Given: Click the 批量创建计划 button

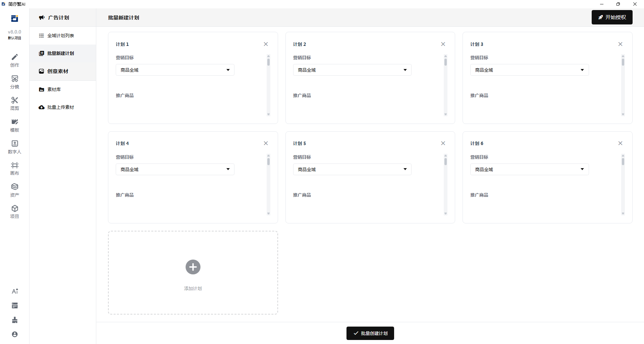Looking at the screenshot, I should [370, 333].
